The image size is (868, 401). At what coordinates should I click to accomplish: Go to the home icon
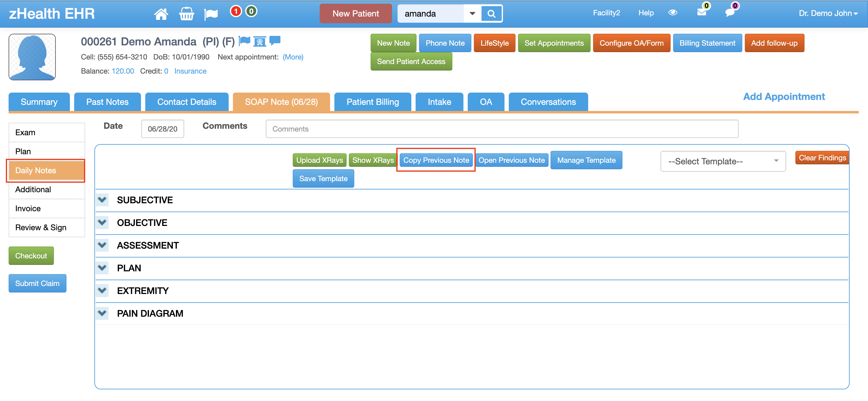[161, 14]
